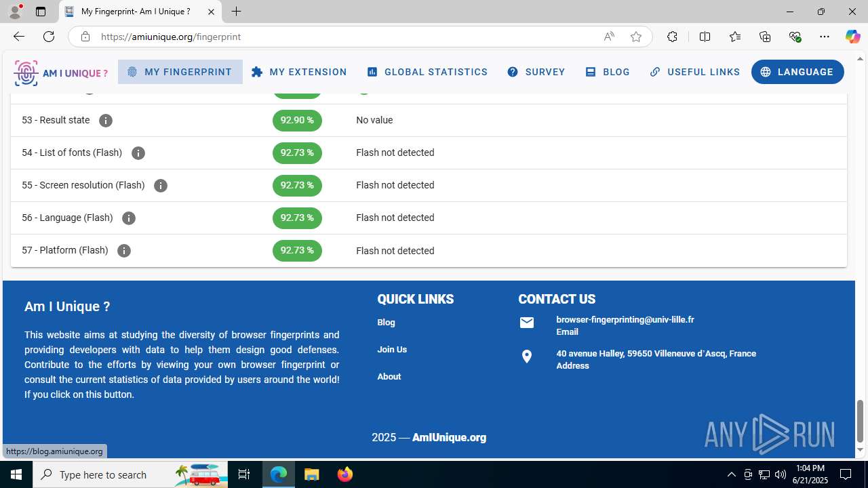Click the Windows search box

[130, 474]
